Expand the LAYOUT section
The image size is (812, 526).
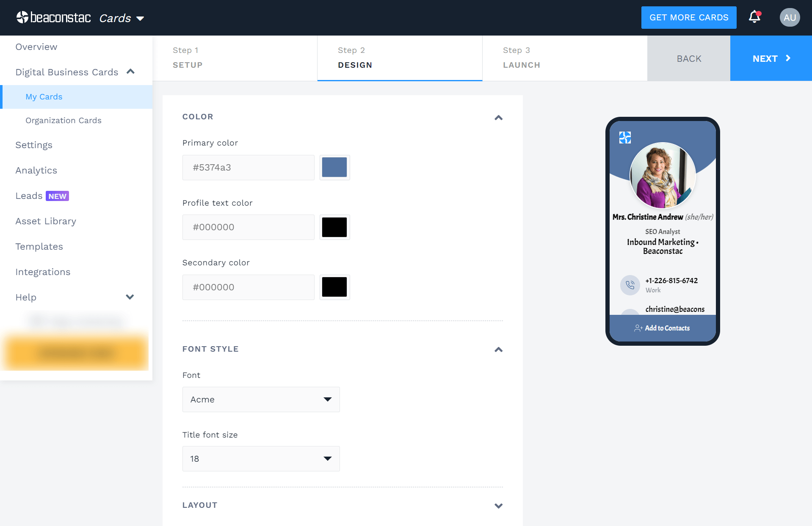coord(499,506)
